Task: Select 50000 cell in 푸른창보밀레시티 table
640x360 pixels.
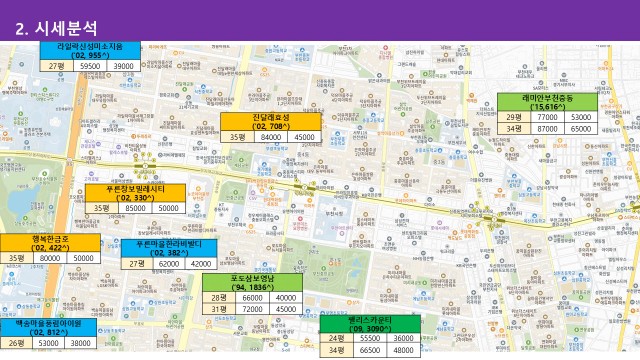Action: click(x=169, y=208)
